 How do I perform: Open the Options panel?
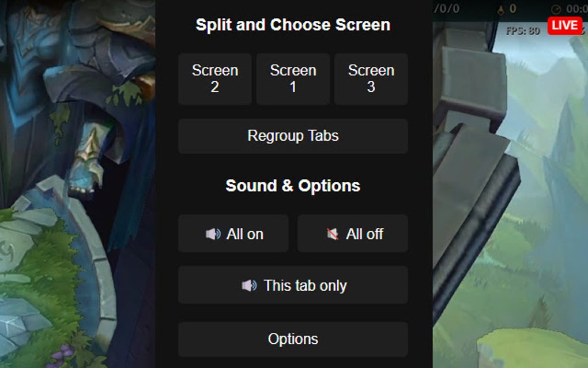(x=293, y=339)
